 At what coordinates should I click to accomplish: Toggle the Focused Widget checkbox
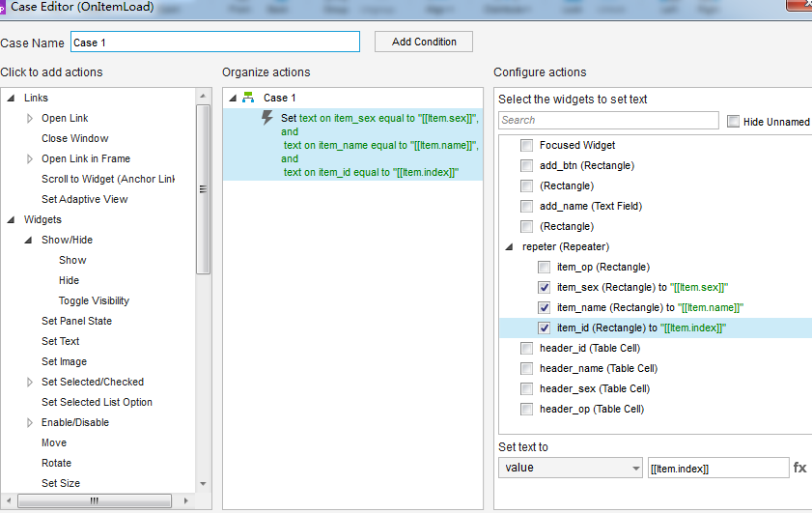[526, 145]
